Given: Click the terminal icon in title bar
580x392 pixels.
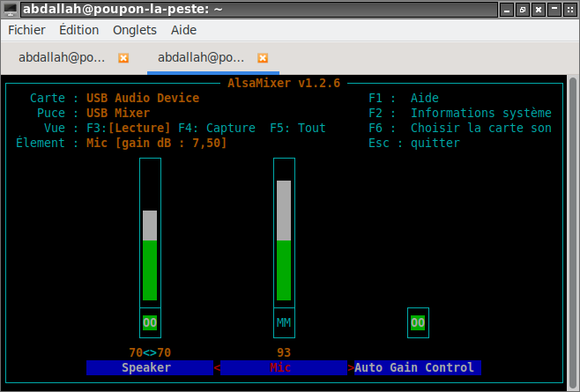Looking at the screenshot, I should coord(11,9).
